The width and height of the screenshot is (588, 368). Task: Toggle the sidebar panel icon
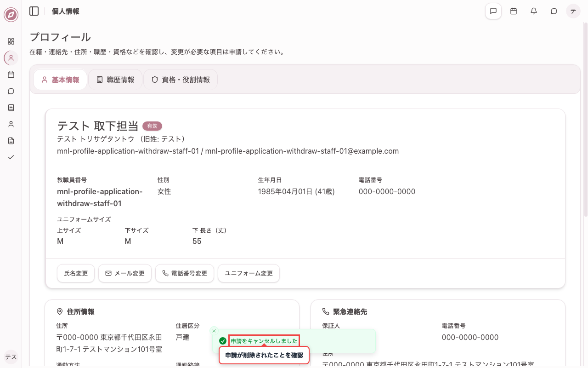[34, 11]
